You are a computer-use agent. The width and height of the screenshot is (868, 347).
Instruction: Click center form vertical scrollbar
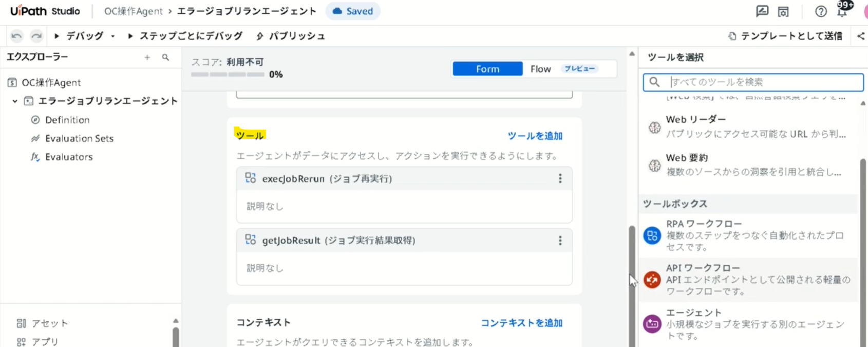(x=632, y=286)
